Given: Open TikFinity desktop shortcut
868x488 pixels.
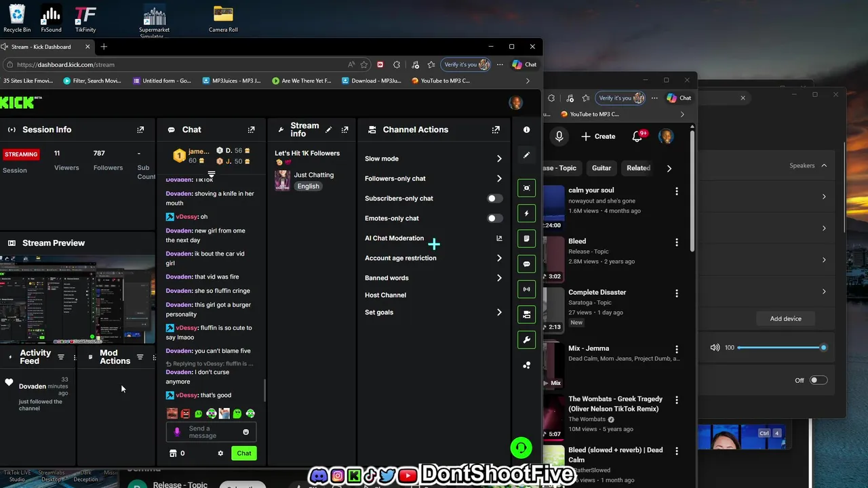Looking at the screenshot, I should 85,18.
